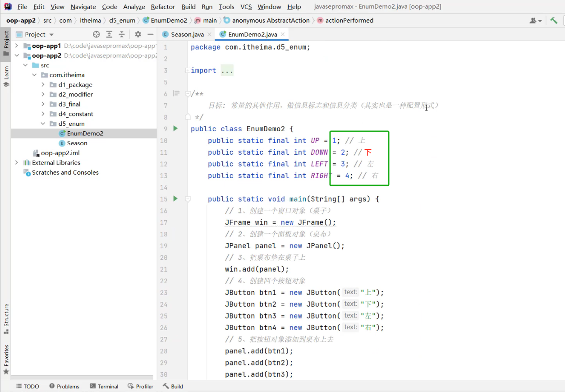565x392 pixels.
Task: Click the doc comment render icon on line 6
Action: pos(176,93)
